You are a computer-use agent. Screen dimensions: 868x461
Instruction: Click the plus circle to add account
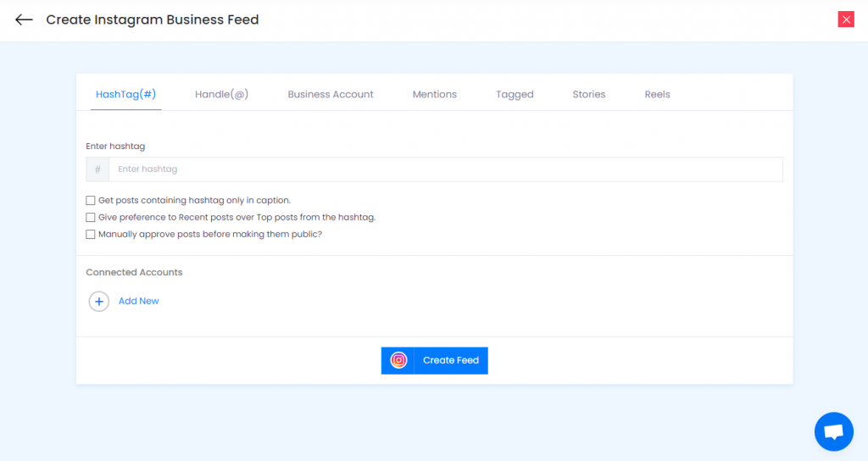(x=99, y=301)
